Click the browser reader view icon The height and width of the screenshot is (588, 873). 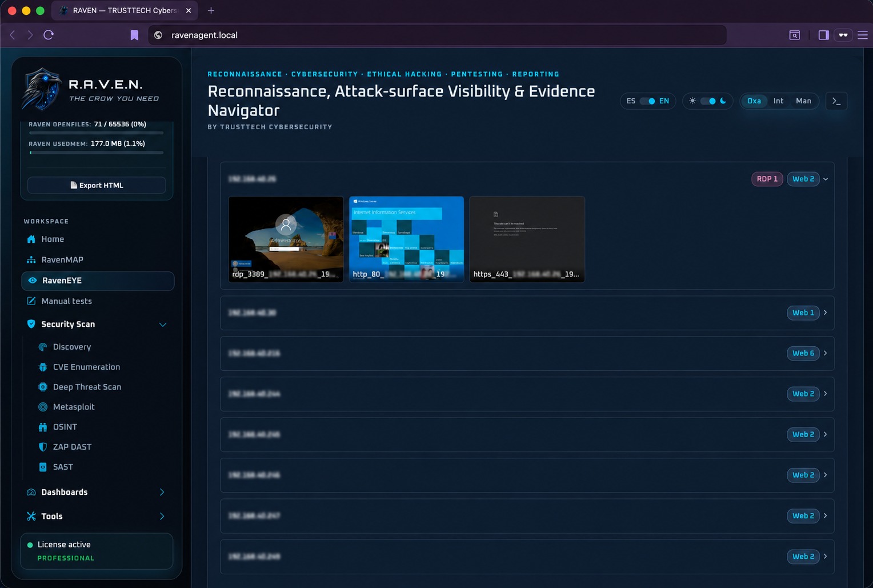point(794,35)
